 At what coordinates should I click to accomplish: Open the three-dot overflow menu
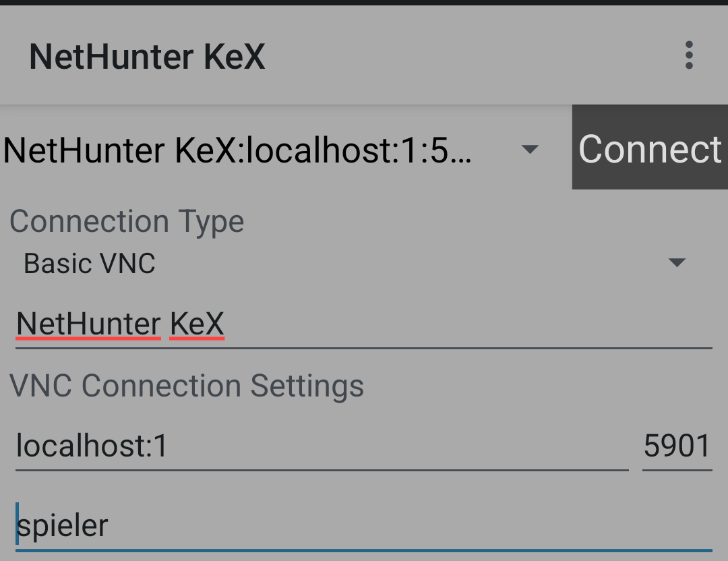pyautogui.click(x=688, y=55)
